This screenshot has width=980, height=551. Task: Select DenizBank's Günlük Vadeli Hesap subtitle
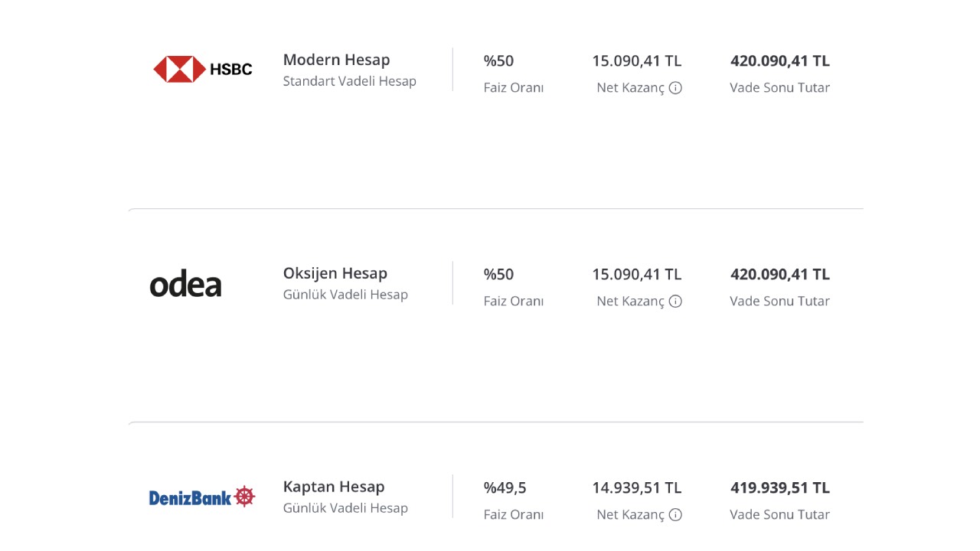[x=345, y=508]
